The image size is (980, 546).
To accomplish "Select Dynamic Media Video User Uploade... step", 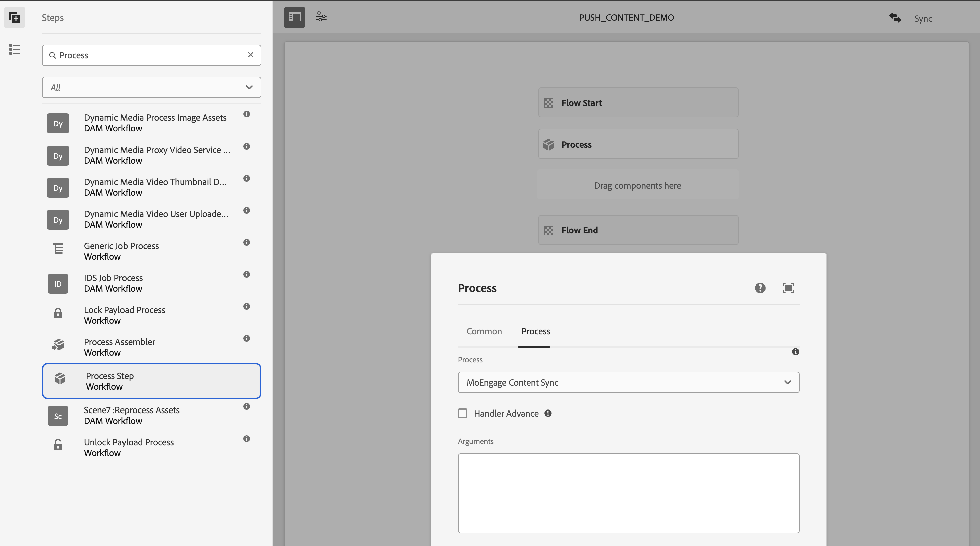I will [x=156, y=214].
